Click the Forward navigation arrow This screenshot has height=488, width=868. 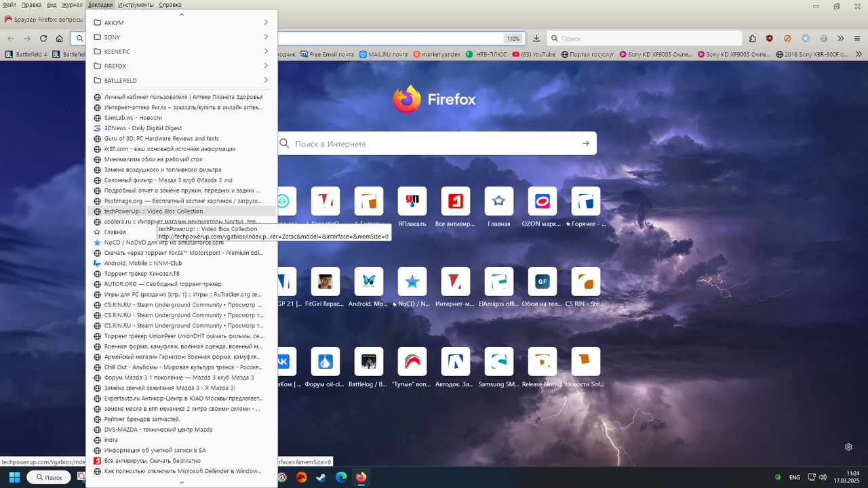[27, 39]
